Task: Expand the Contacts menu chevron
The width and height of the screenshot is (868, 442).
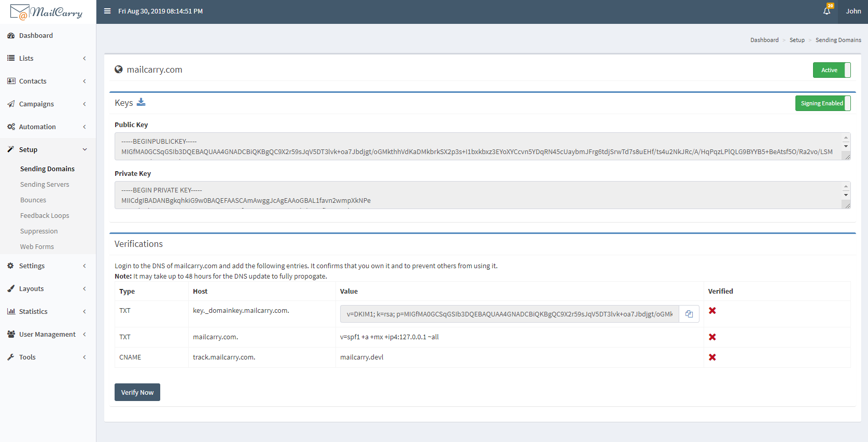Action: pyautogui.click(x=85, y=81)
